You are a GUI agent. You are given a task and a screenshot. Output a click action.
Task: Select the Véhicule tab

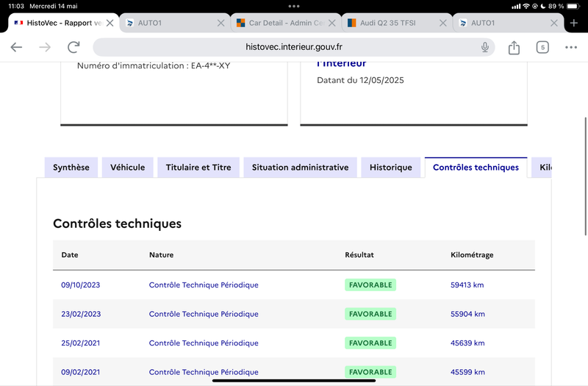click(x=128, y=168)
